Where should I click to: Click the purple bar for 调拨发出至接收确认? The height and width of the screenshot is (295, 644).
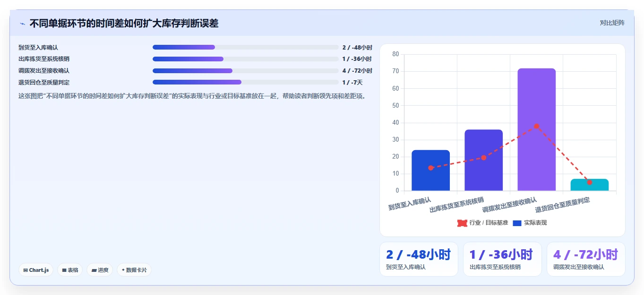[536, 129]
